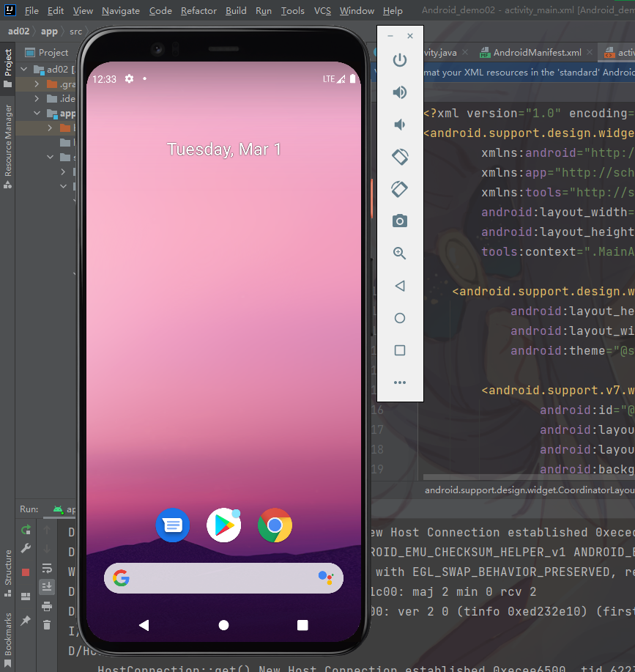Image resolution: width=635 pixels, height=672 pixels.
Task: Tap the on-screen phone Home circle
Action: point(223,625)
